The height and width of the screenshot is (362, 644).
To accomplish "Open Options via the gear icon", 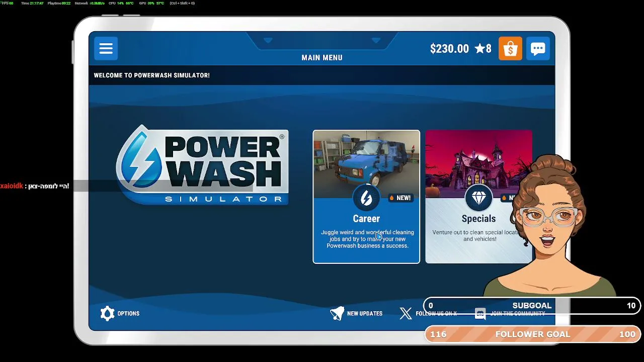I will click(107, 313).
